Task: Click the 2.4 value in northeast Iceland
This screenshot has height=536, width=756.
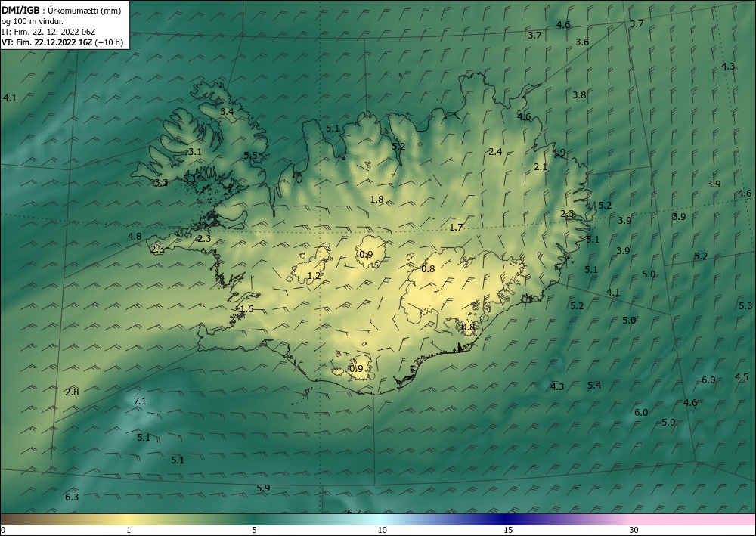Action: pos(496,152)
